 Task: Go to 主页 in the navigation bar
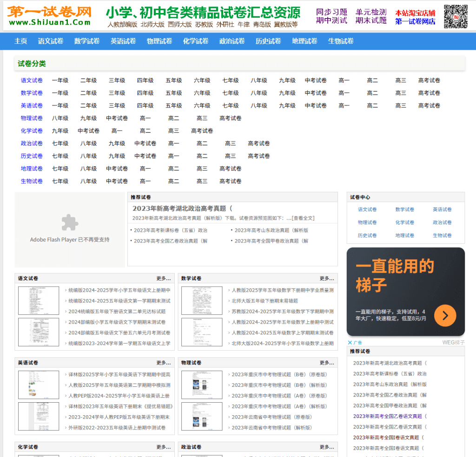pyautogui.click(x=21, y=41)
